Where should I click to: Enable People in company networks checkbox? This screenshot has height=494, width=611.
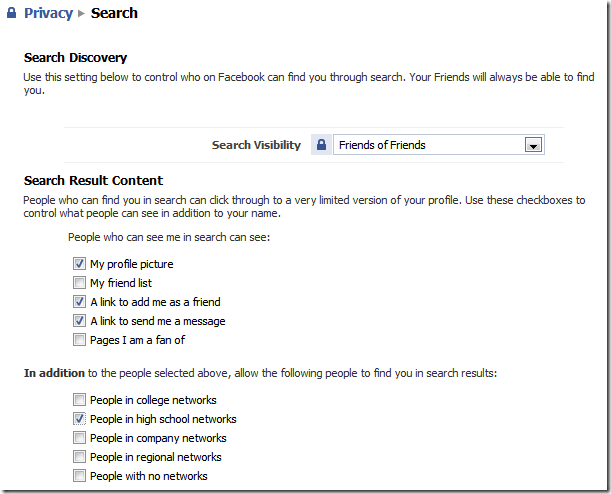pos(79,438)
